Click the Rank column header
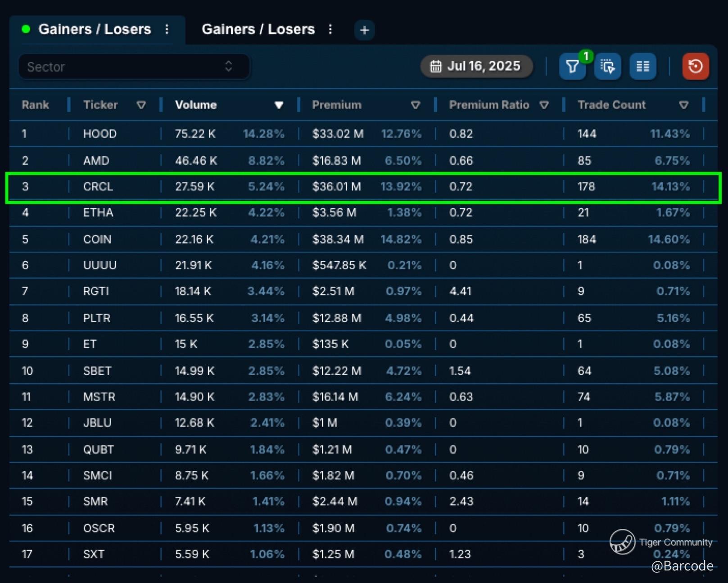The height and width of the screenshot is (583, 728). click(x=35, y=105)
